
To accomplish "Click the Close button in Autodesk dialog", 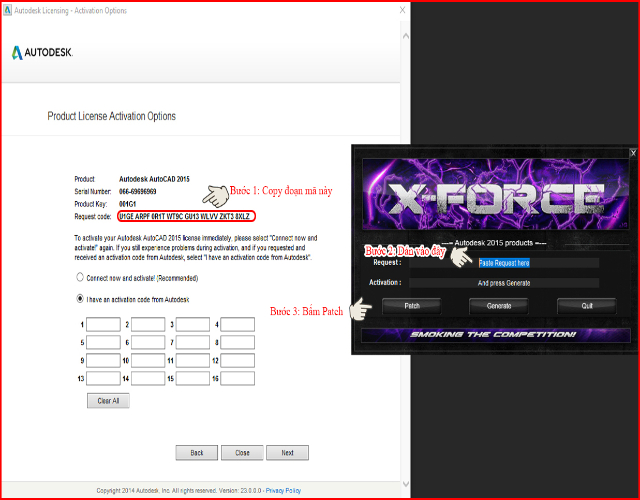I will click(x=242, y=453).
